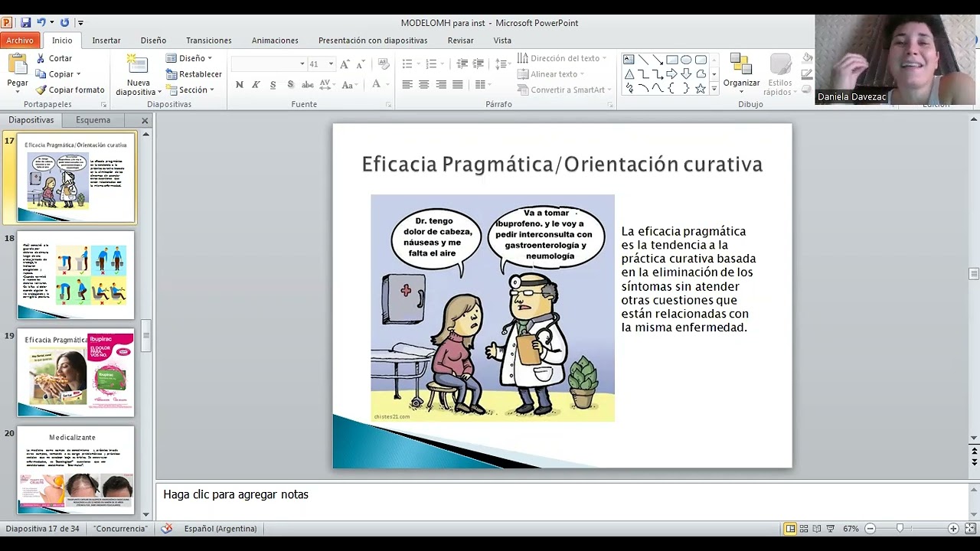This screenshot has height=551, width=980.
Task: Decrease the font size with the smaller A
Action: [x=361, y=64]
